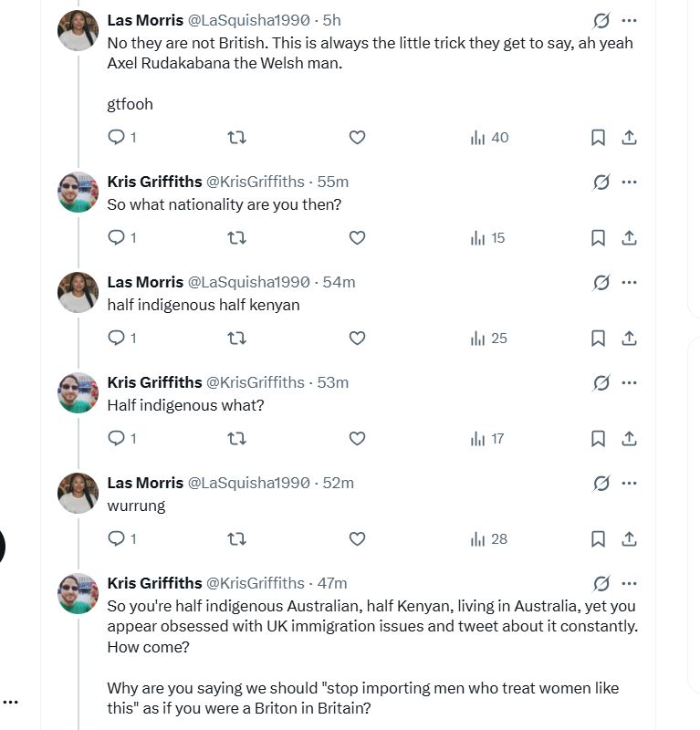Open more options on the 5h tweet
Screen dimensions: 700x730
point(629,20)
